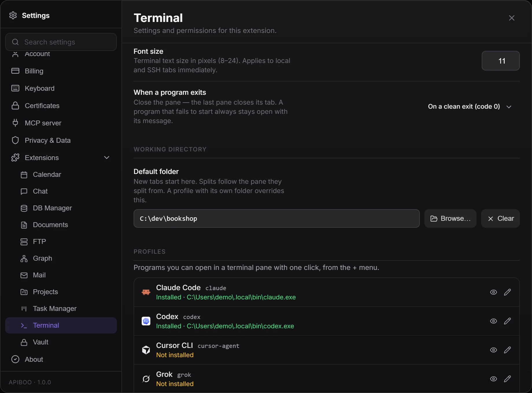Click the search magnifier icon
Viewport: 532px width, 393px height.
tap(15, 42)
